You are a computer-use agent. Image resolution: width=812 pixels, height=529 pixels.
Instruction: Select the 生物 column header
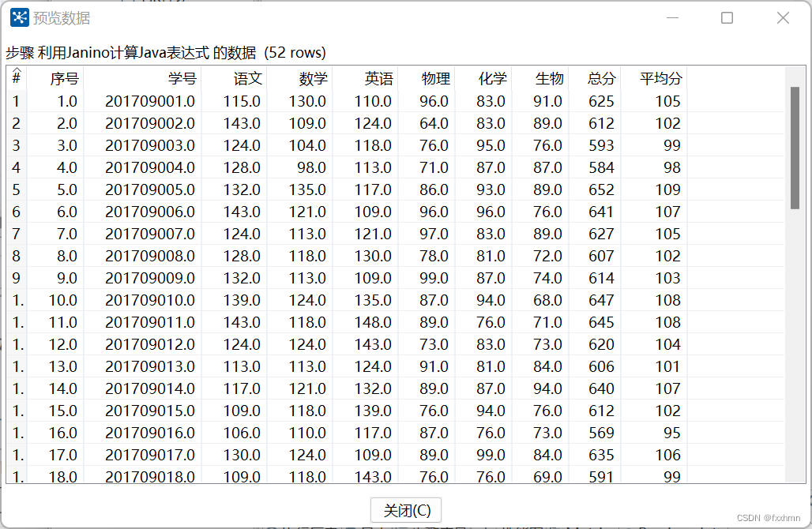point(549,78)
